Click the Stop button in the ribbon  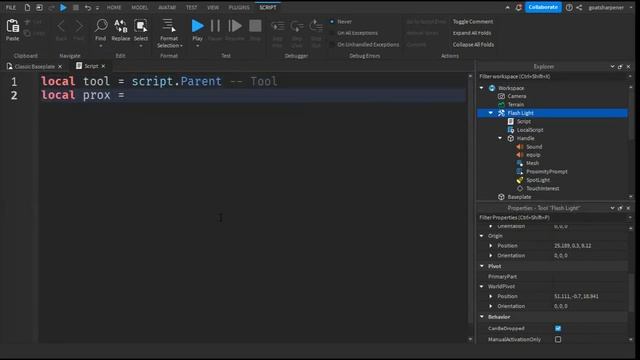click(x=255, y=26)
